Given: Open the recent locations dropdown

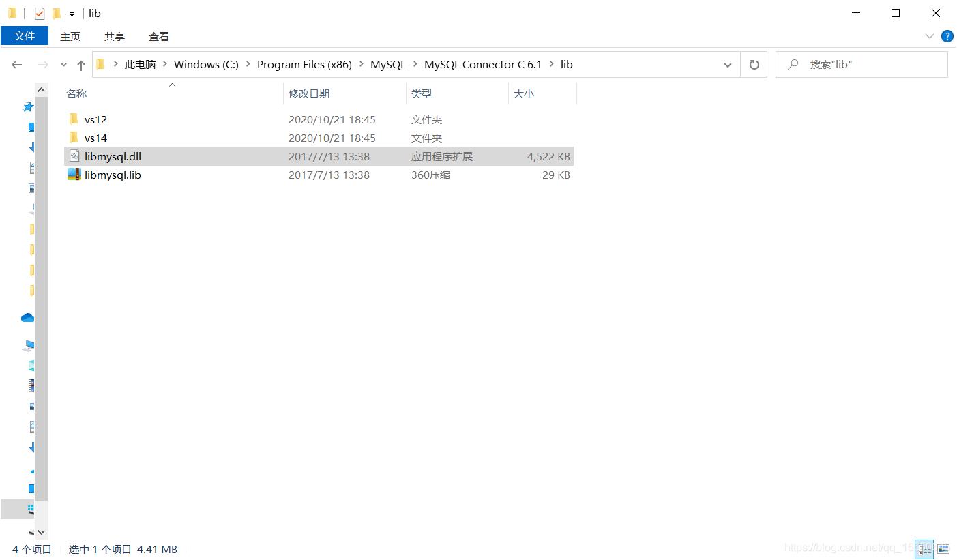Looking at the screenshot, I should (x=64, y=65).
